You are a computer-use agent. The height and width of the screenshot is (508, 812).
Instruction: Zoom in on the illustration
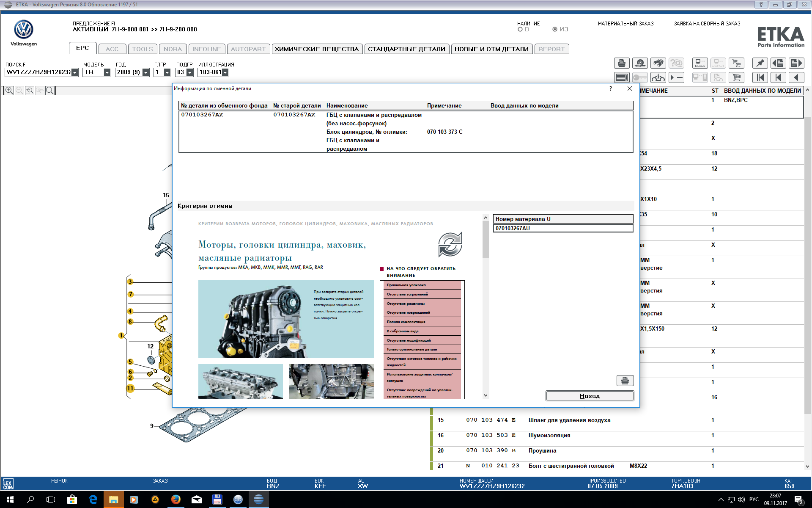[9, 91]
